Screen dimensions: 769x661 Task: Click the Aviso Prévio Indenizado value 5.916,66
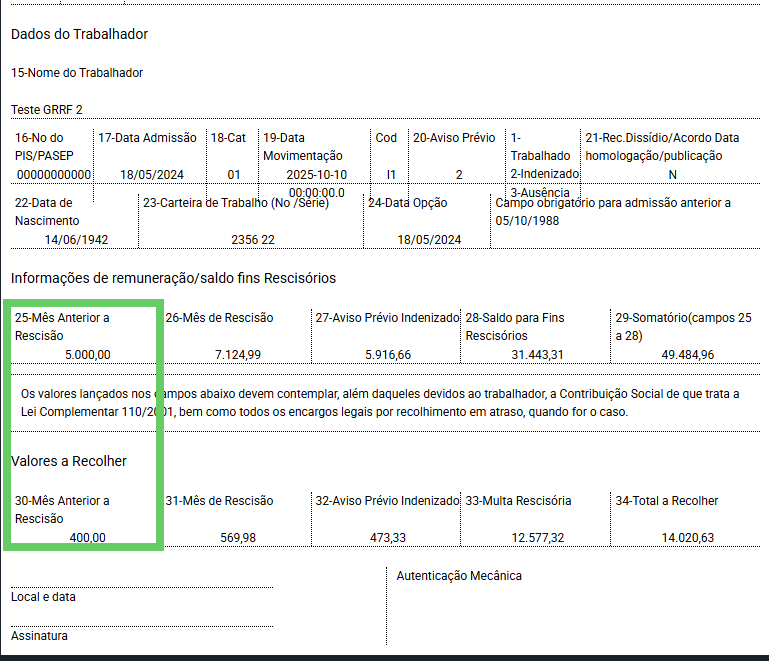tap(388, 354)
